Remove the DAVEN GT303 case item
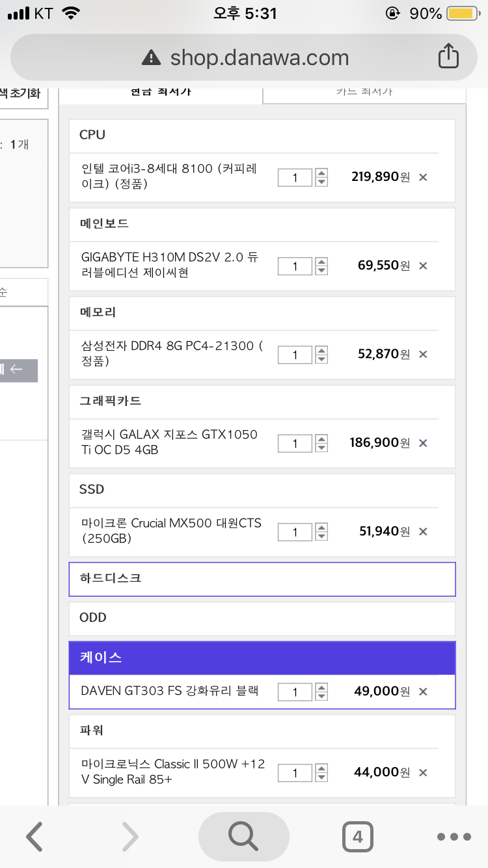 point(423,692)
